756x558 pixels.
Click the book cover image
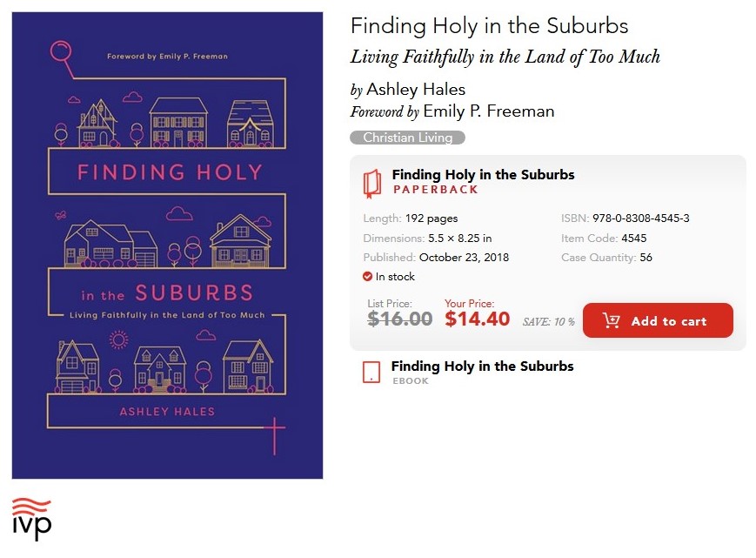click(x=167, y=245)
